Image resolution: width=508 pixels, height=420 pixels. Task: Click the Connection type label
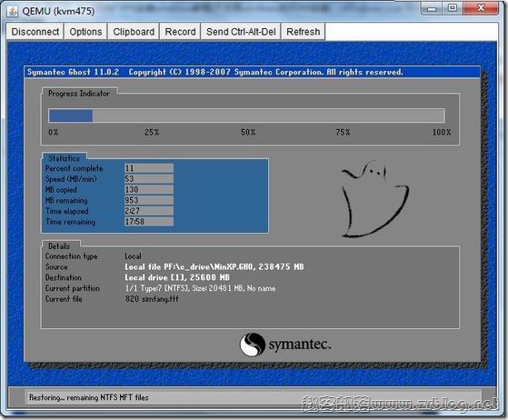tap(71, 256)
